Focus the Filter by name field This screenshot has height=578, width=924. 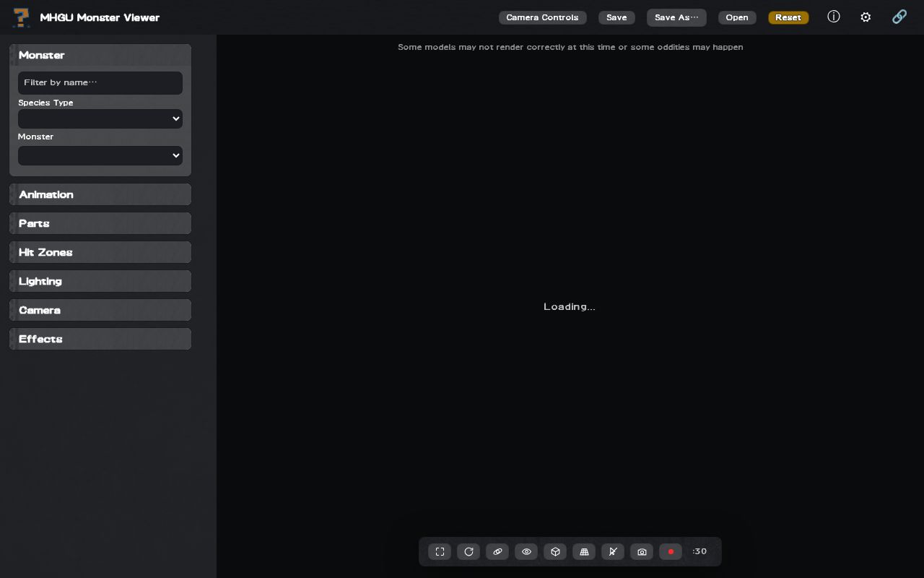coord(100,82)
